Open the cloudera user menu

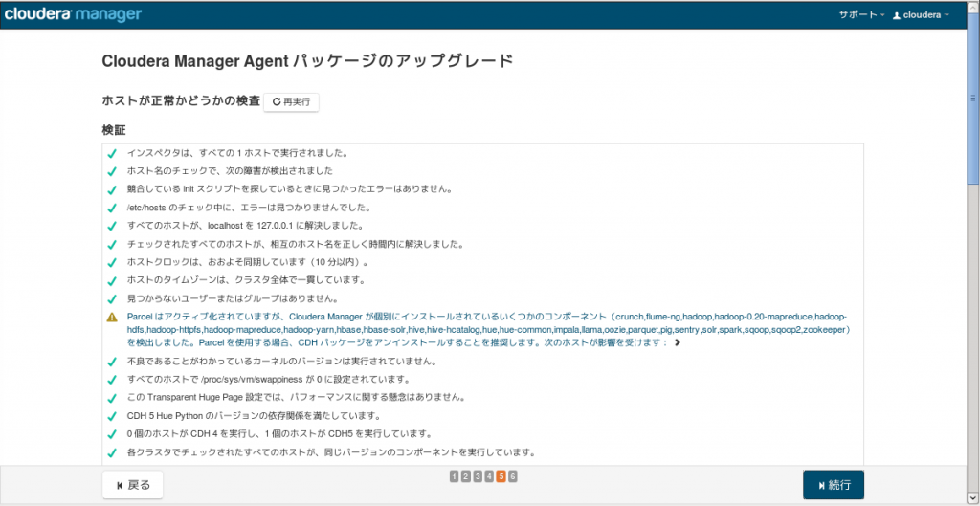(x=922, y=15)
